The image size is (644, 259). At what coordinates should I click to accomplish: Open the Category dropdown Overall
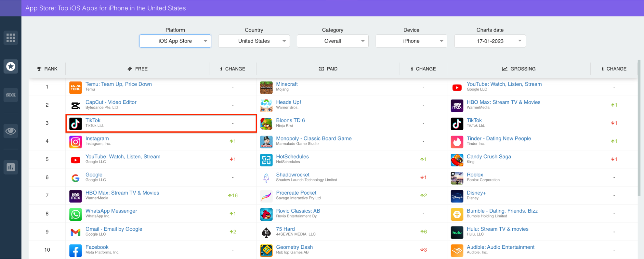tap(332, 41)
